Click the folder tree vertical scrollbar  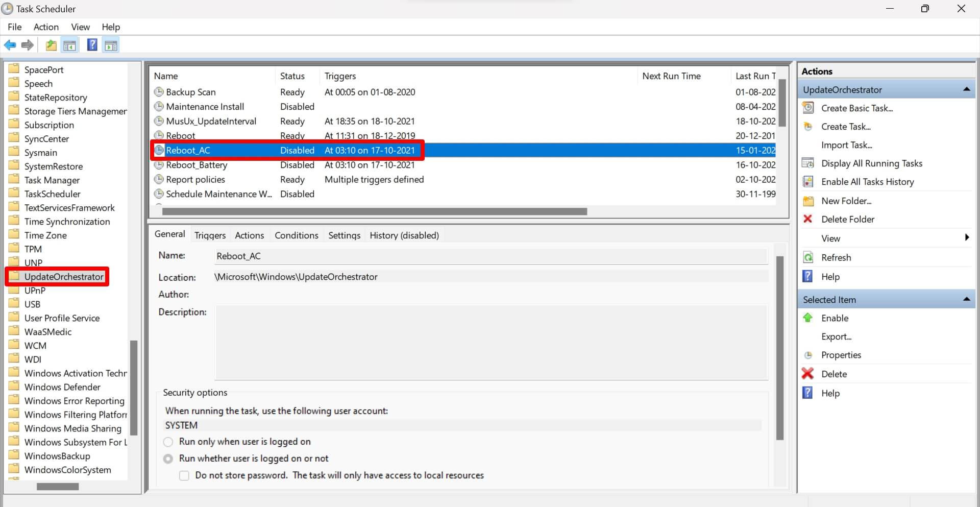coord(134,388)
